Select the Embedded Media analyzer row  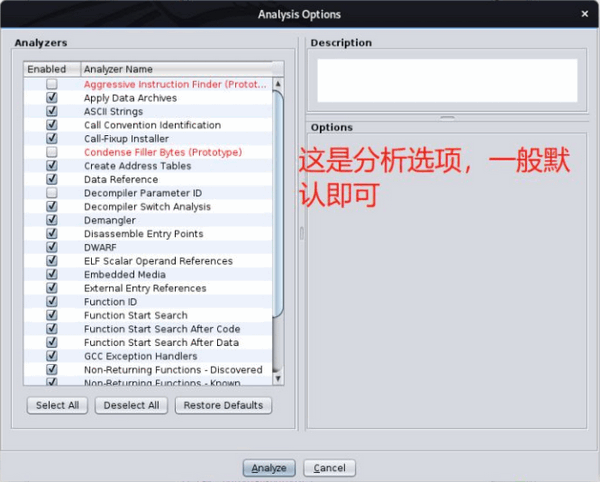[148, 274]
